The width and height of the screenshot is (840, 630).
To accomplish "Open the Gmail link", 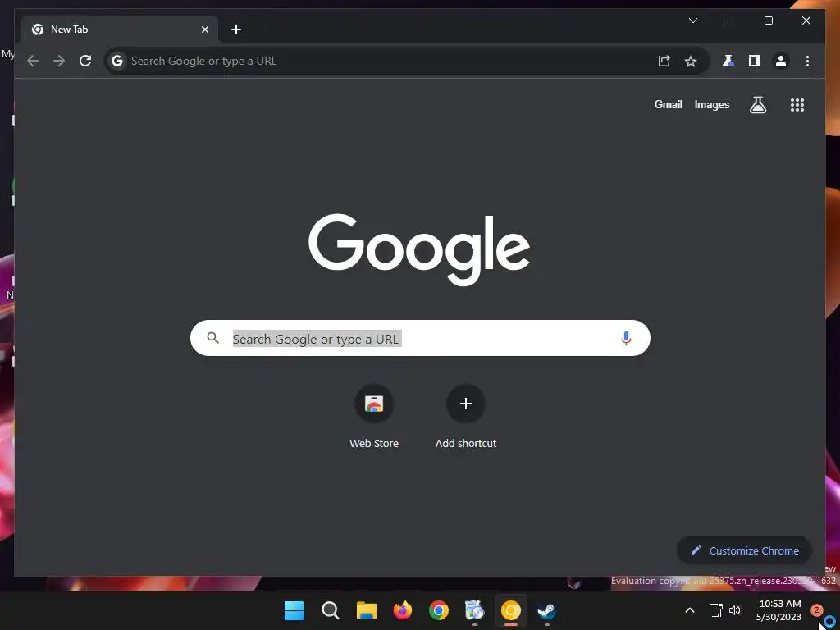I will pyautogui.click(x=668, y=104).
